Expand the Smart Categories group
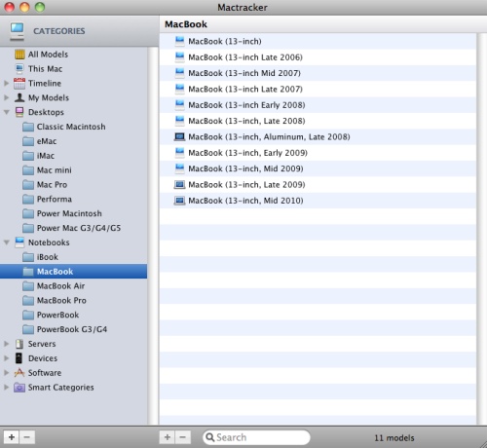487x448 pixels. pos(6,388)
